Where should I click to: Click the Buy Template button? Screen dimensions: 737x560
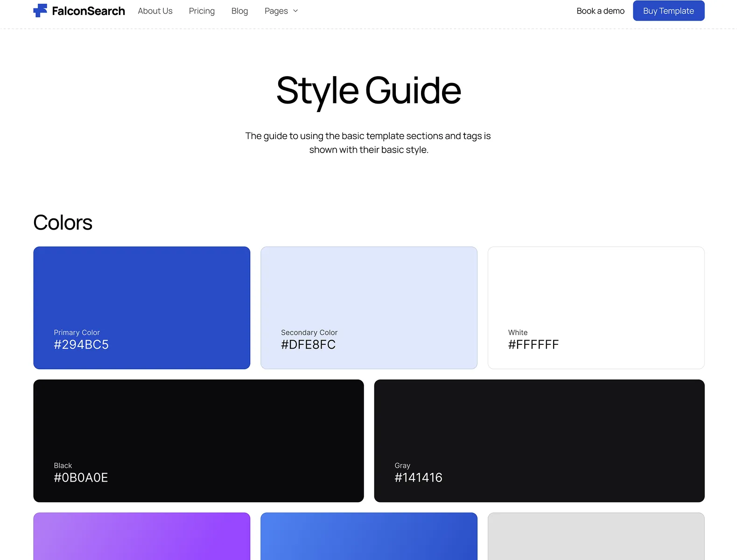(668, 11)
